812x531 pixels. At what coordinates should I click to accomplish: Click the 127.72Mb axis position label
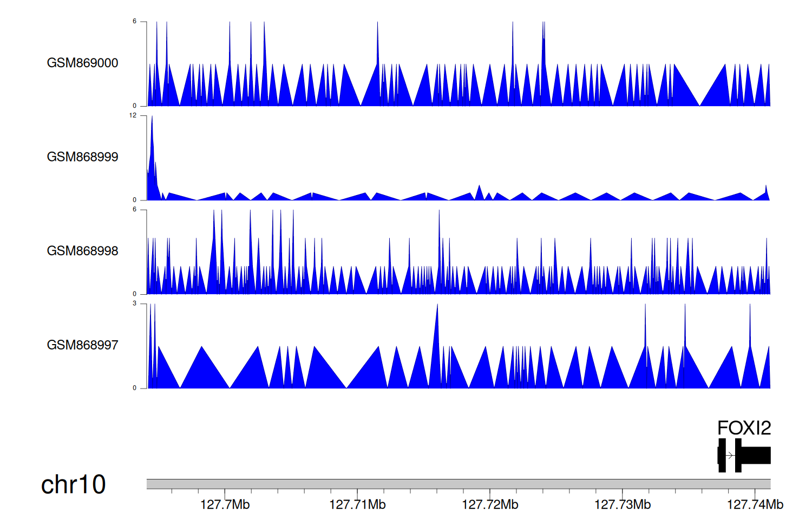click(x=490, y=505)
